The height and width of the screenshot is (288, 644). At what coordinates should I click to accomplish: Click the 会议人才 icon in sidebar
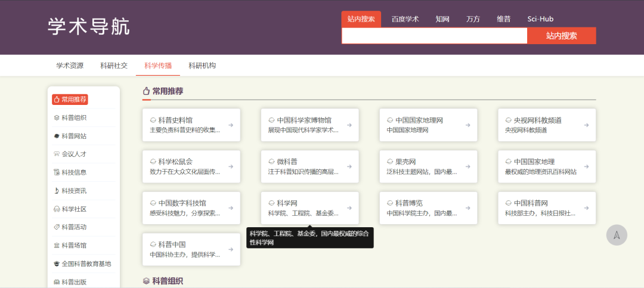(x=57, y=154)
